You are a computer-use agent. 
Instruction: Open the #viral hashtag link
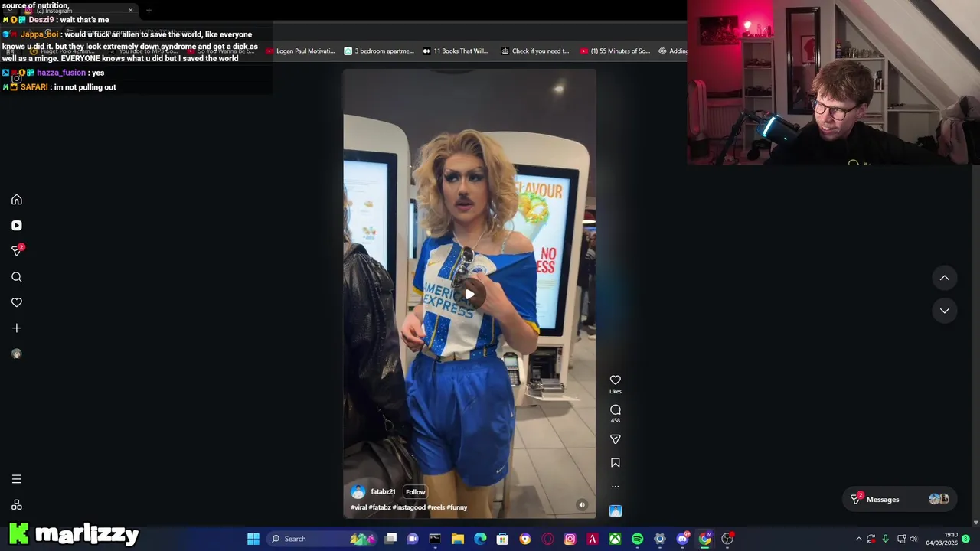point(358,507)
